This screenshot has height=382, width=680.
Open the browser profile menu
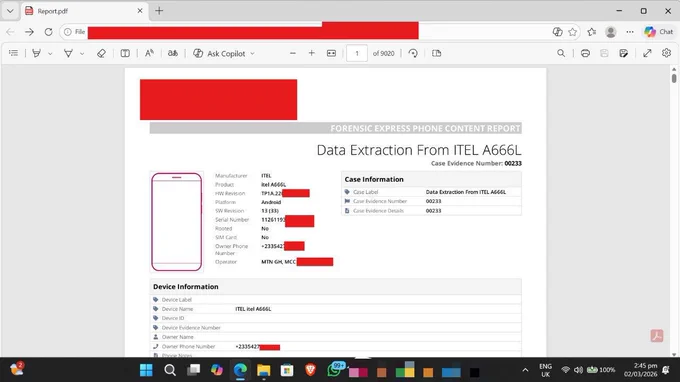611,32
